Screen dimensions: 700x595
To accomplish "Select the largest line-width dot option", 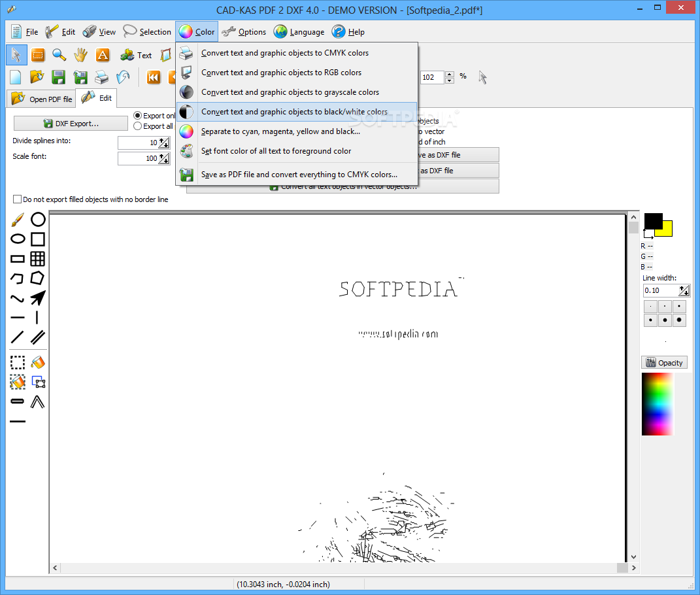I will (679, 320).
